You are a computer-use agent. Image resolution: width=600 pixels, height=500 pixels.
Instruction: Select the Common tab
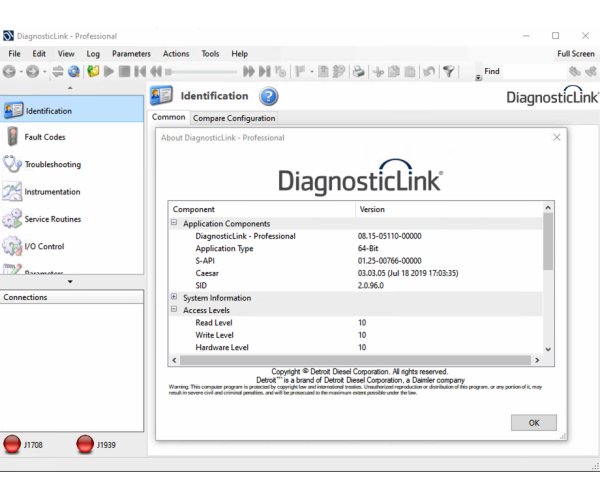coord(169,117)
